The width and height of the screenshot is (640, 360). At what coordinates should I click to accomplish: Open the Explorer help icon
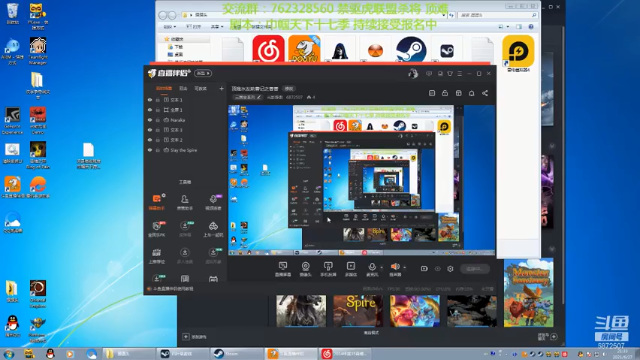pyautogui.click(x=531, y=27)
